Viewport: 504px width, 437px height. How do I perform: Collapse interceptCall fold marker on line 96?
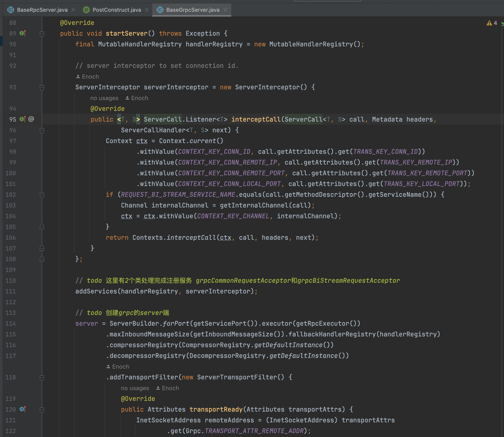point(42,130)
